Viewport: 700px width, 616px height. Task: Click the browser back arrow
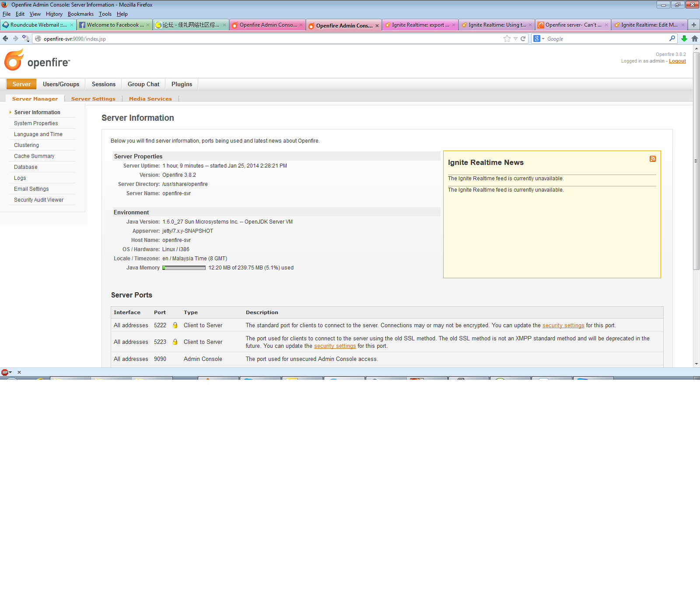pyautogui.click(x=5, y=38)
